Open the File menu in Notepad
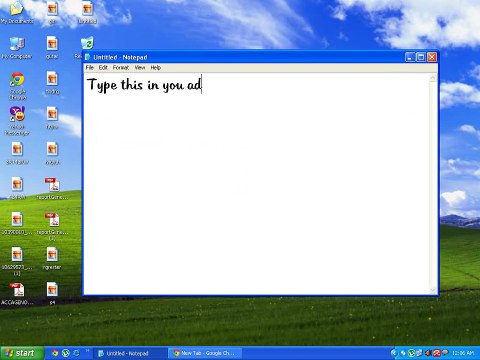The height and width of the screenshot is (360, 480). (89, 68)
